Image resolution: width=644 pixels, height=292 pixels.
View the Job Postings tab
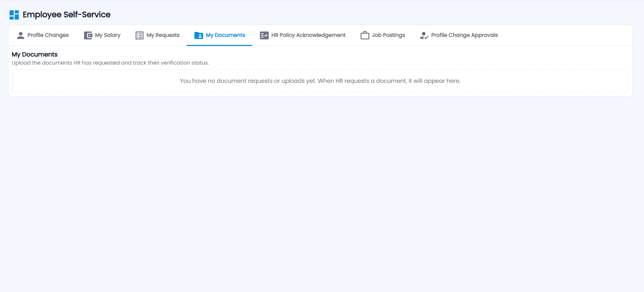click(x=383, y=35)
